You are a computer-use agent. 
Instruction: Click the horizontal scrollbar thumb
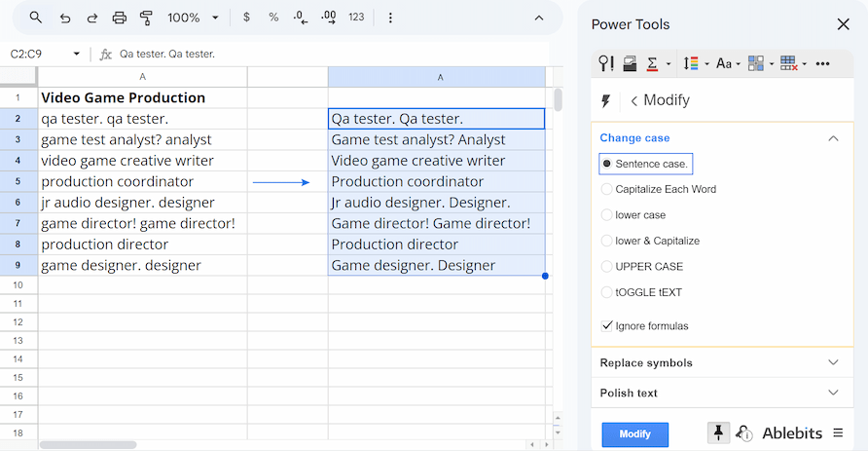point(88,445)
